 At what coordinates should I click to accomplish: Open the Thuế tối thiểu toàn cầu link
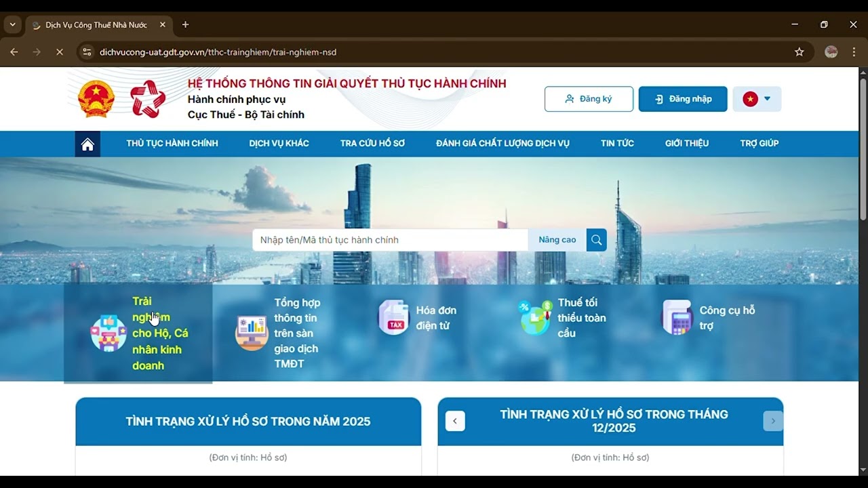[x=582, y=318]
